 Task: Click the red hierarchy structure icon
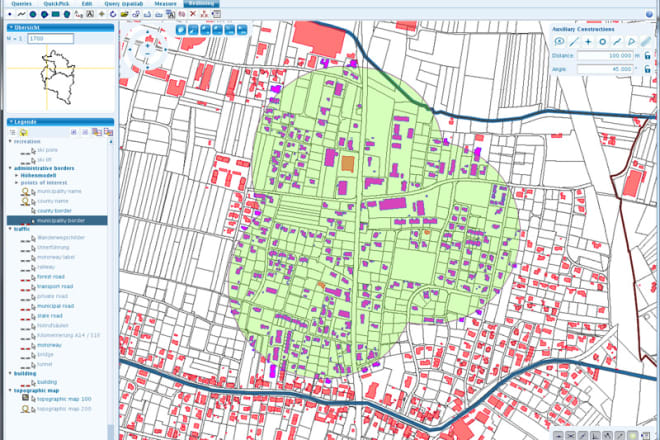(x=204, y=14)
